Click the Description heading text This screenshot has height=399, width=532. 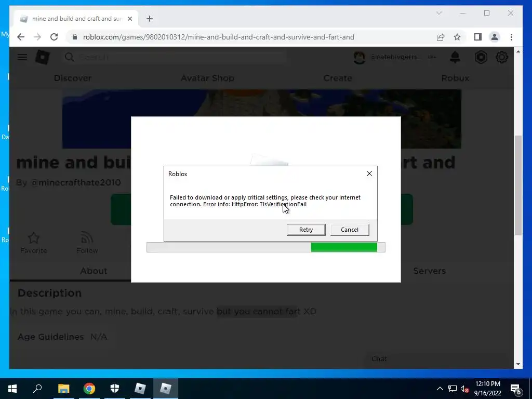(x=49, y=293)
